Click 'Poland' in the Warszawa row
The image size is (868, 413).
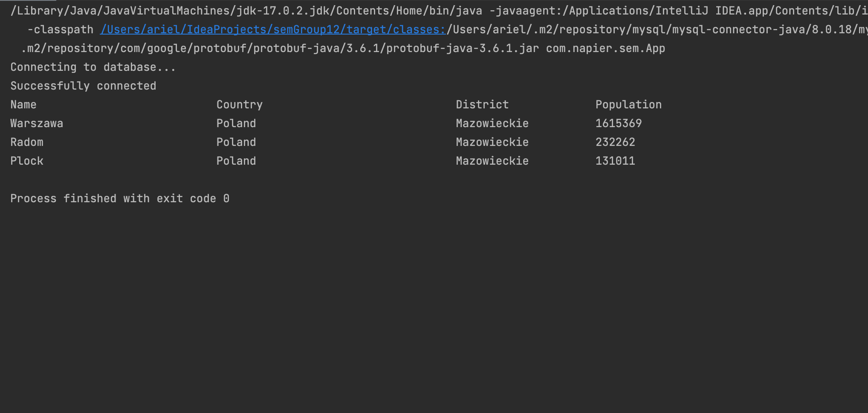click(x=236, y=123)
